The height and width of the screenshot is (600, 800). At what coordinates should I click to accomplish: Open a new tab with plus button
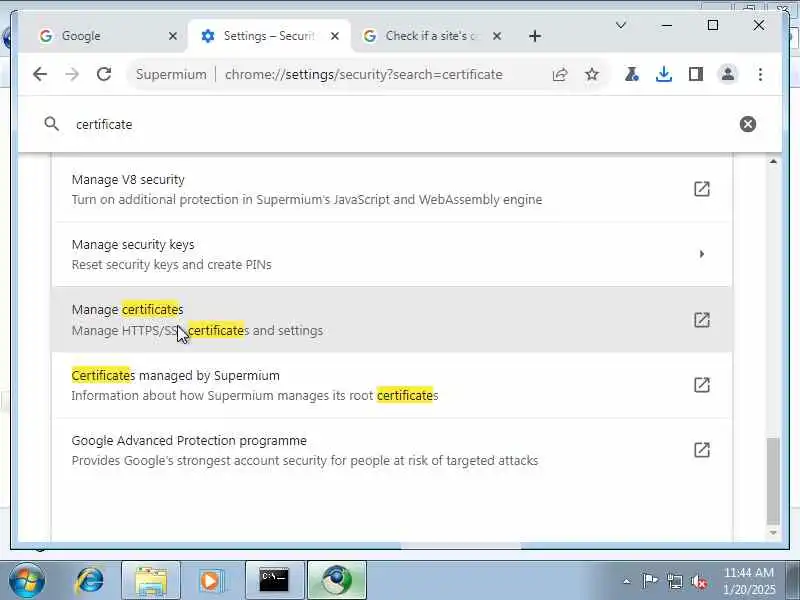click(535, 36)
